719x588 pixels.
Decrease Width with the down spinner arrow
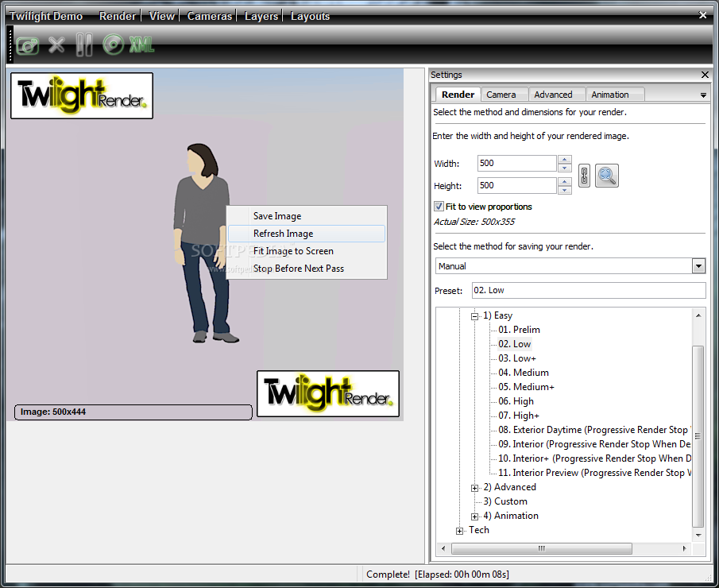click(564, 168)
